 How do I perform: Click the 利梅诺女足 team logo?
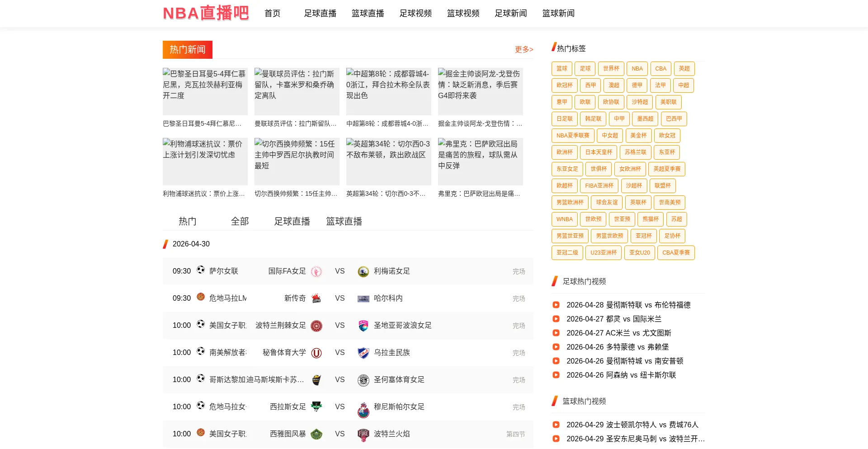tap(363, 271)
